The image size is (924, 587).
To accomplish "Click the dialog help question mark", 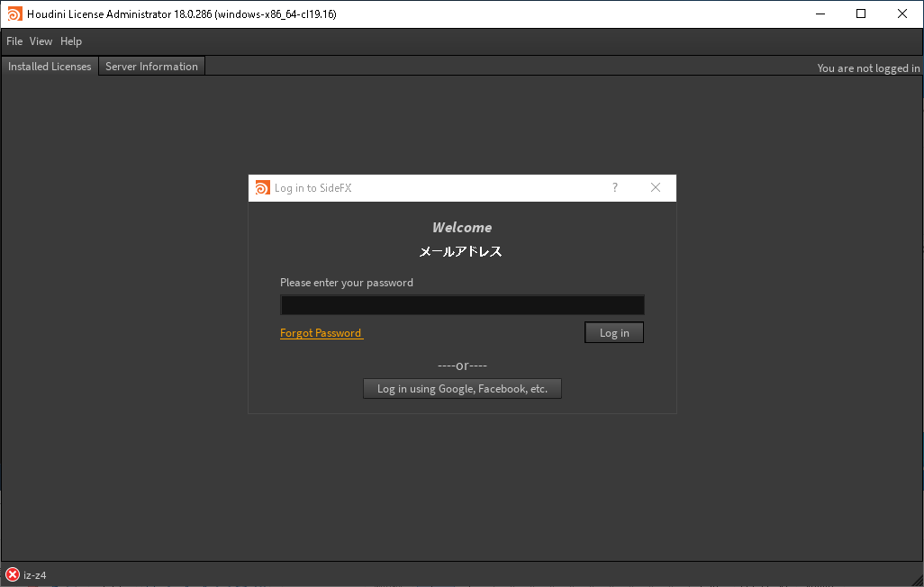I will (x=614, y=187).
